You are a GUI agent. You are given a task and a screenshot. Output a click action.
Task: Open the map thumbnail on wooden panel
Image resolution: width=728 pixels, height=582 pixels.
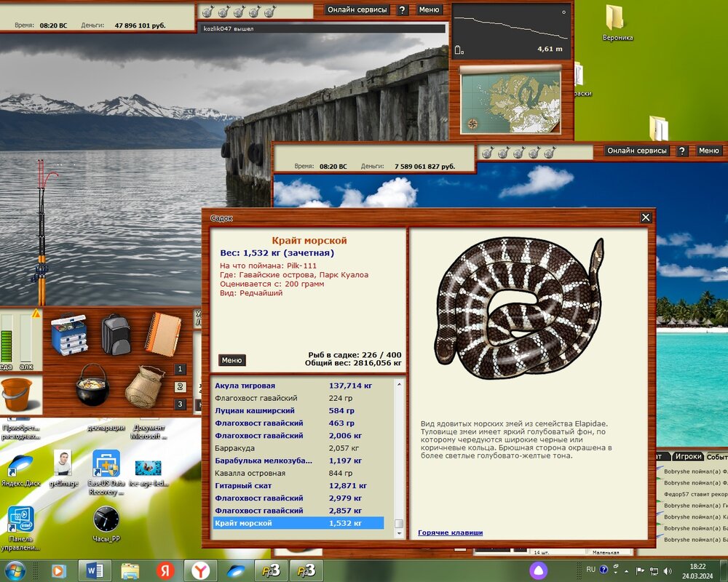click(510, 101)
